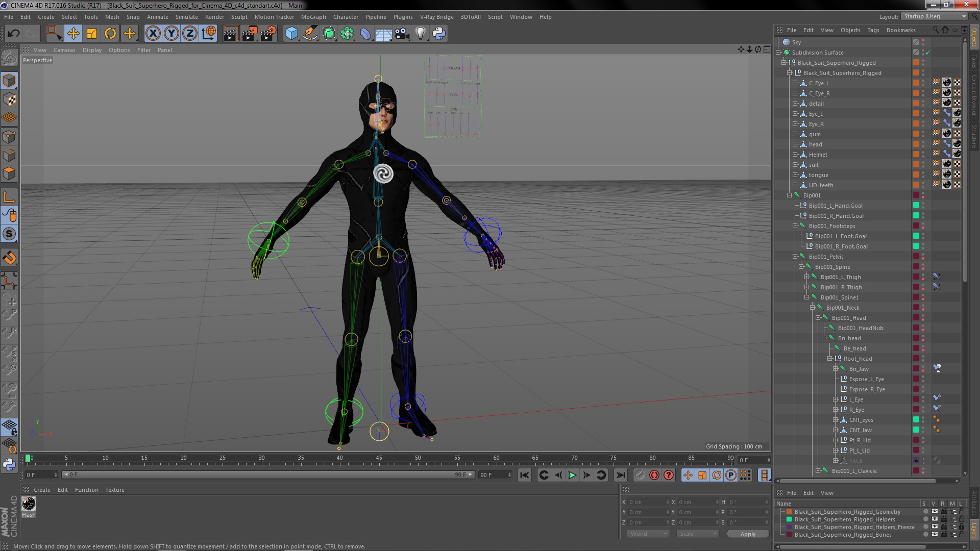Open the World coordinate dropdown
This screenshot has width=980, height=551.
tap(648, 534)
